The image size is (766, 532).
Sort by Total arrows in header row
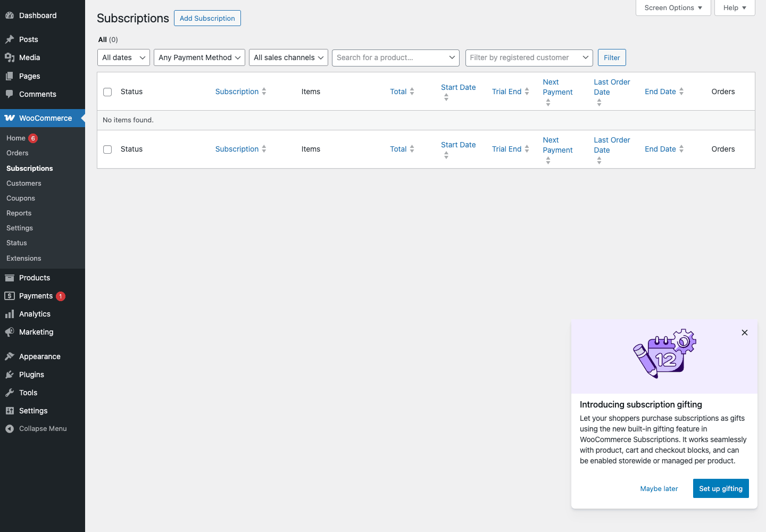[x=412, y=92]
